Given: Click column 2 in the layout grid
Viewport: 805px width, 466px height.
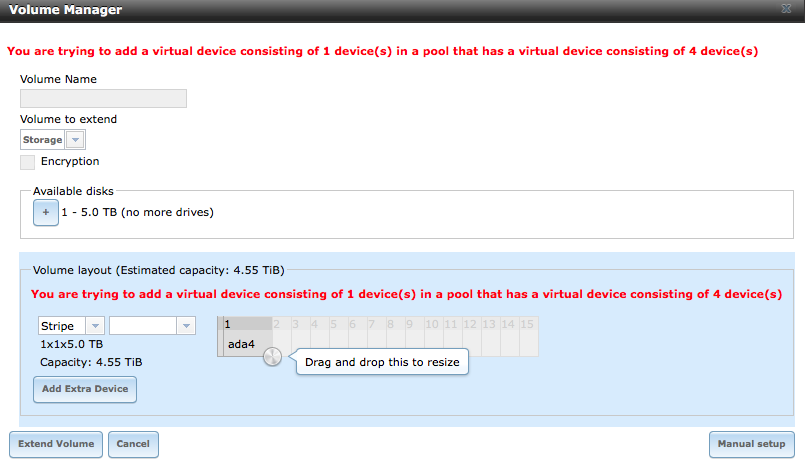Looking at the screenshot, I should 282,324.
